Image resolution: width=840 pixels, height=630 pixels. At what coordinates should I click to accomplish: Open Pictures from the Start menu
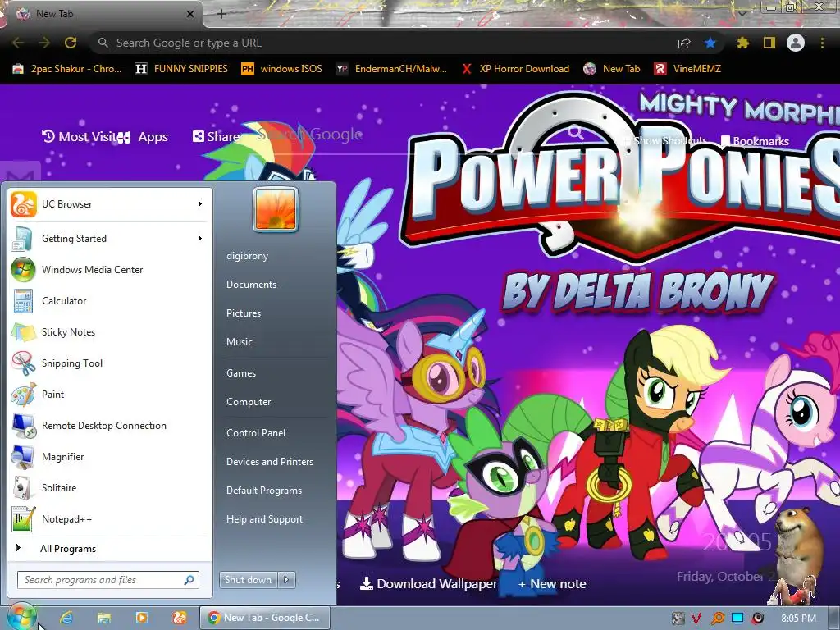[x=243, y=313]
